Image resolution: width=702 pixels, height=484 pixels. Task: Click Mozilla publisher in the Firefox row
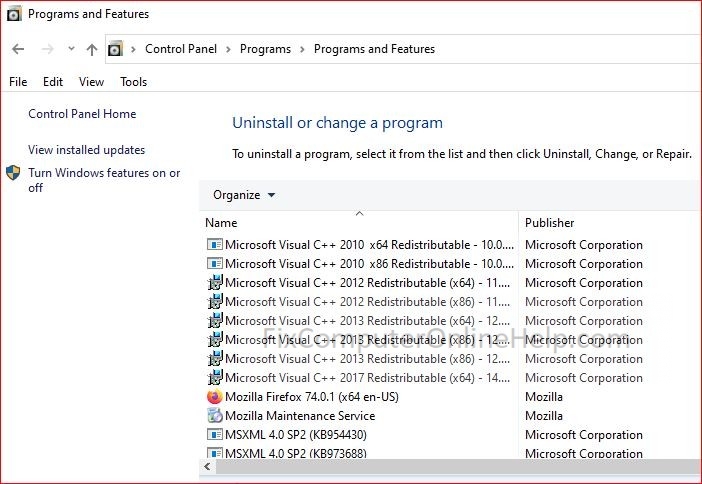(x=544, y=397)
